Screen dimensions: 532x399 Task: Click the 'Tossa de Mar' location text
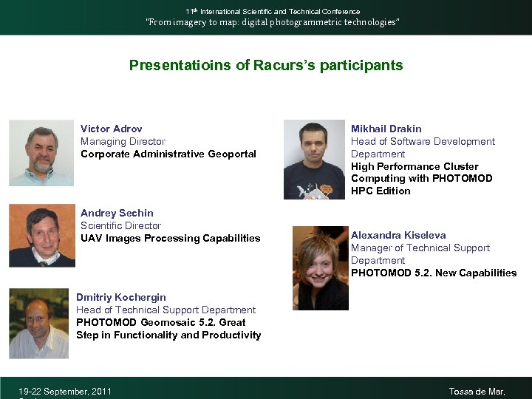coord(477,392)
